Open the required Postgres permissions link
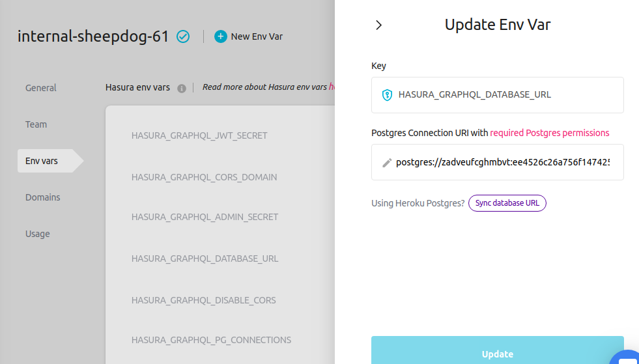639x364 pixels. [x=550, y=133]
